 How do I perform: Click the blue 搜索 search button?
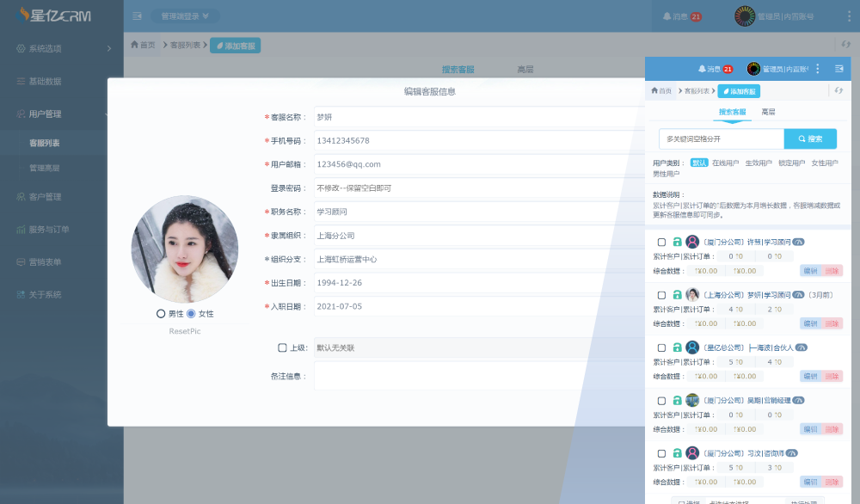[x=810, y=138]
